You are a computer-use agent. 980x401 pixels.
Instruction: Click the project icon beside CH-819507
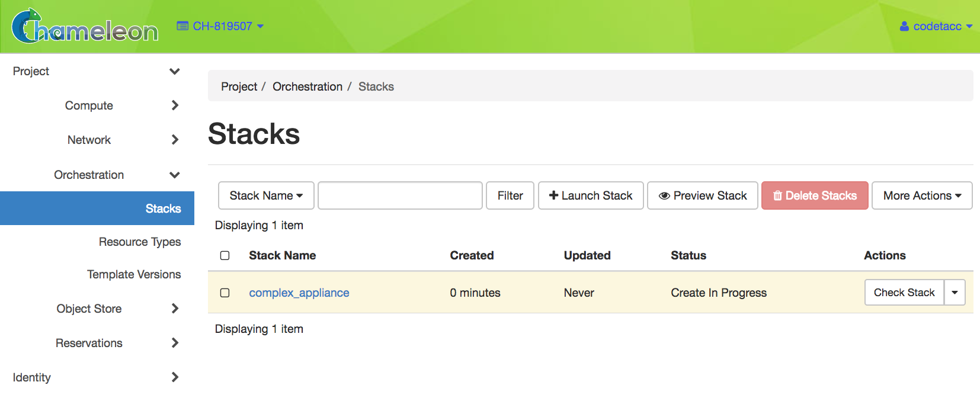point(182,26)
